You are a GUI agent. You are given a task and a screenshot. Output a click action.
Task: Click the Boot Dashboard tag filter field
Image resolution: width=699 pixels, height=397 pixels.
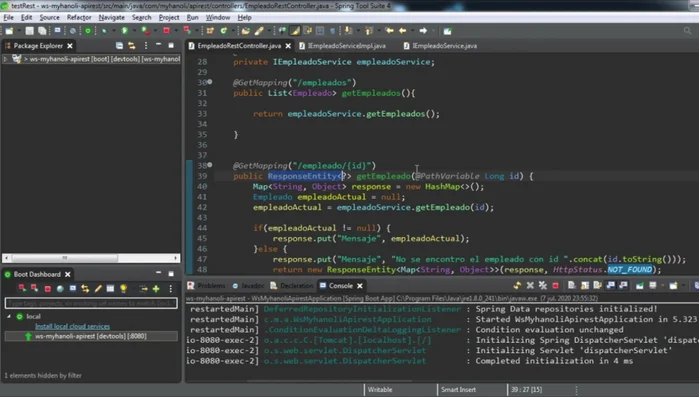coord(91,303)
